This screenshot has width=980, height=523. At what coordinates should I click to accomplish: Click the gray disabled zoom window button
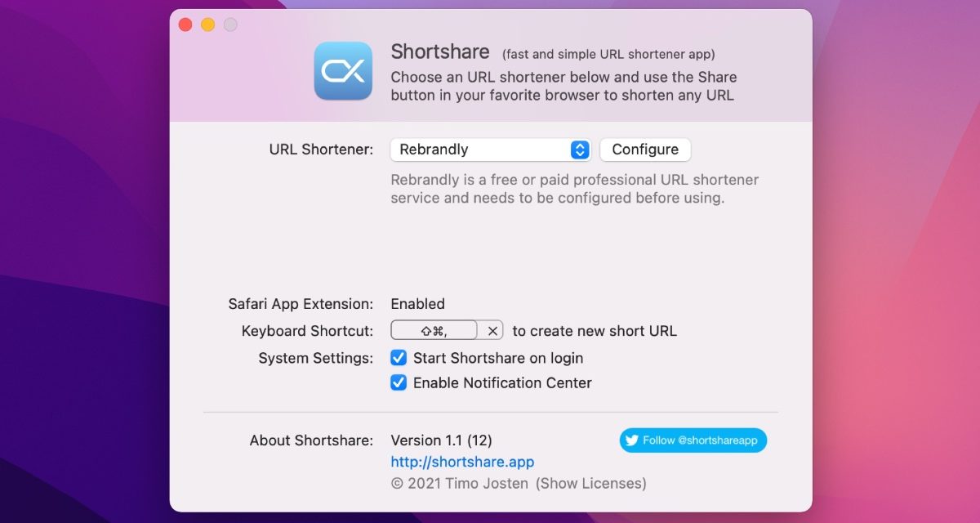(x=231, y=25)
